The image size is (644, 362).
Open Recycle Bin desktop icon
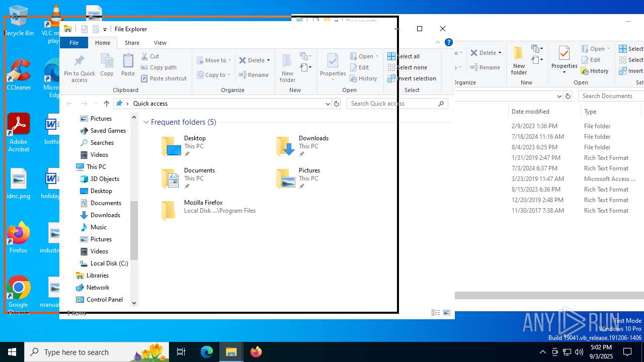pyautogui.click(x=19, y=21)
